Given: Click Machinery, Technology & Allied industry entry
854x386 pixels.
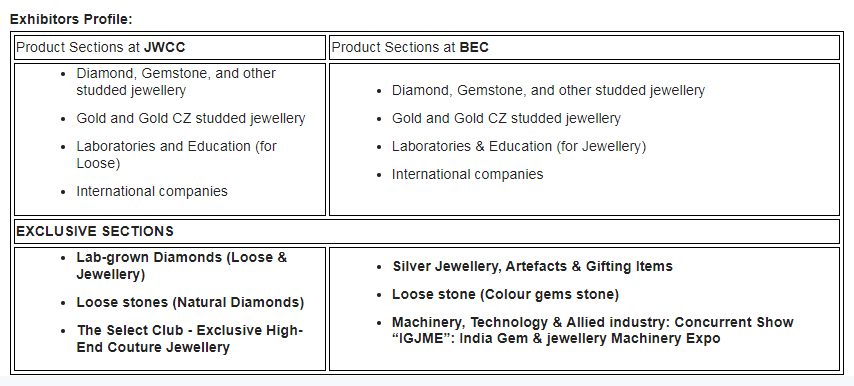Looking at the screenshot, I should click(x=593, y=330).
